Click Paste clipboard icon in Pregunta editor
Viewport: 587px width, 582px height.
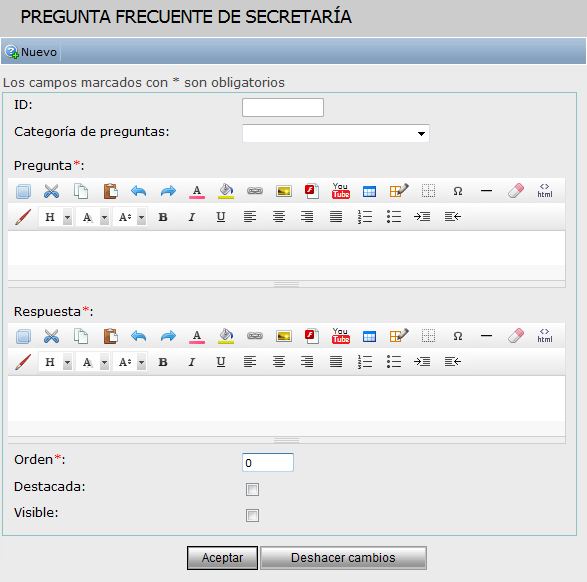[x=110, y=191]
